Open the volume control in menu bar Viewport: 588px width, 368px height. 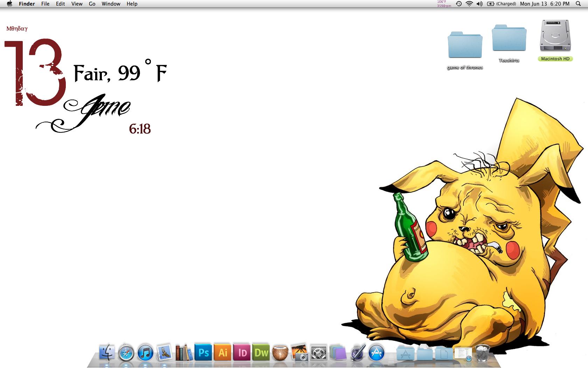(479, 4)
